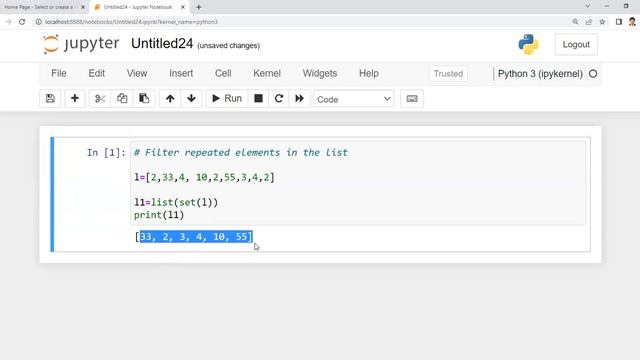
Task: View site information icon beside URL
Action: coord(38,22)
